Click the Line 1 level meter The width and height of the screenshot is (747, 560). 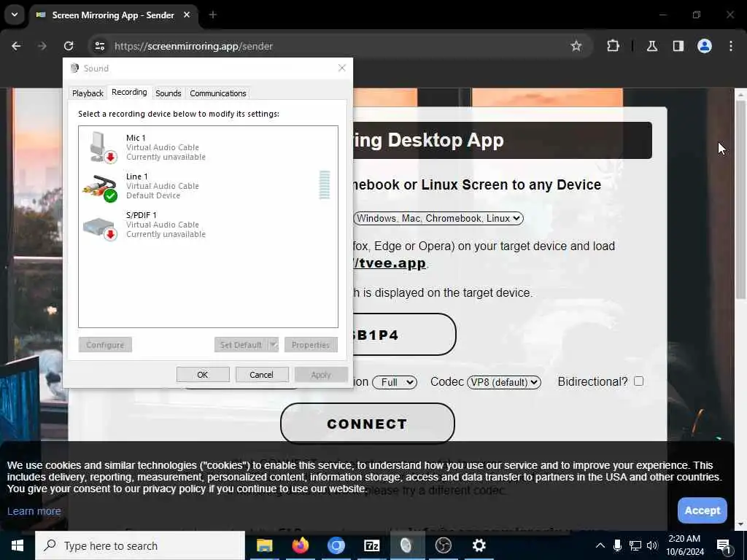[325, 184]
